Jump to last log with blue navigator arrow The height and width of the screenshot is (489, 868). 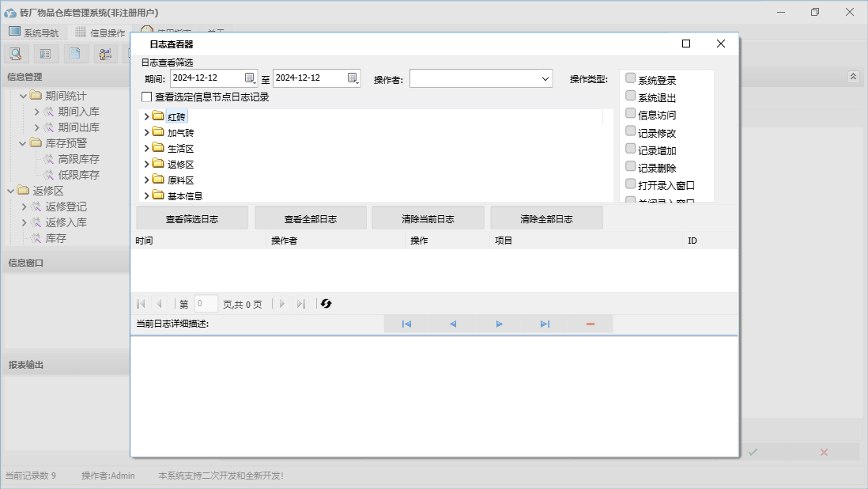pos(545,324)
